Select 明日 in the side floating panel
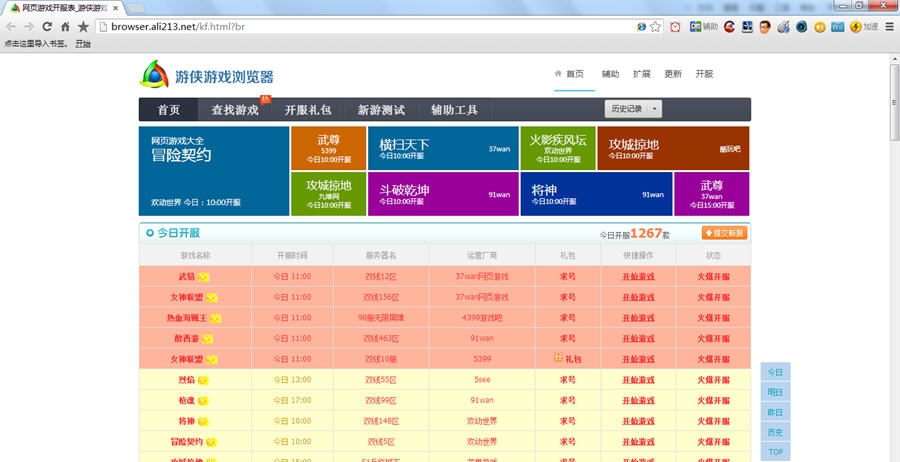 [775, 392]
